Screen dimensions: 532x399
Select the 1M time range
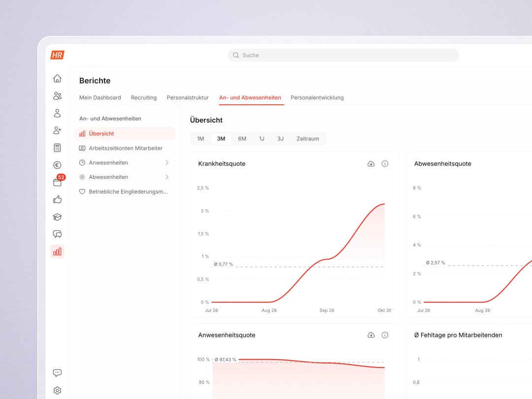tap(200, 139)
